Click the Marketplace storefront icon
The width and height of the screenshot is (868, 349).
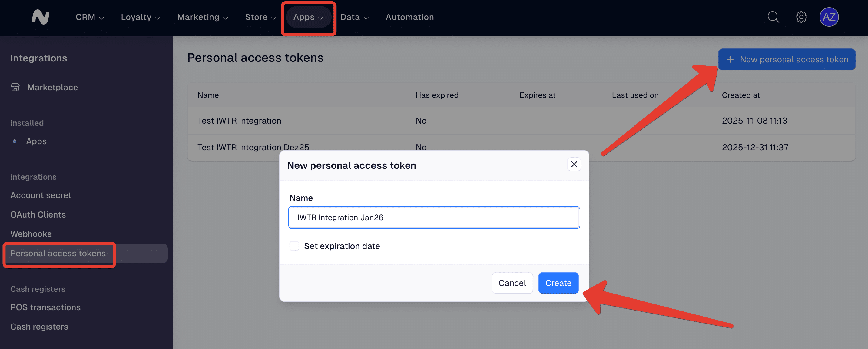pos(15,87)
